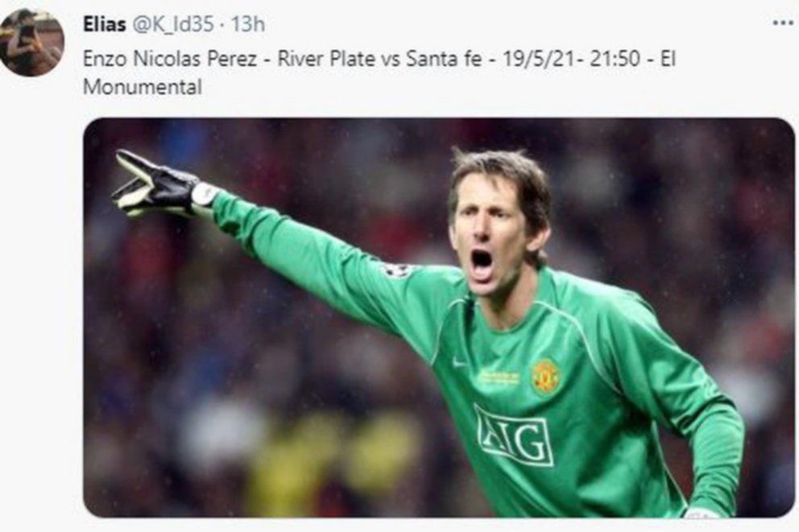
Task: Click "River Plate vs Santa fe" text
Action: pyautogui.click(x=379, y=59)
